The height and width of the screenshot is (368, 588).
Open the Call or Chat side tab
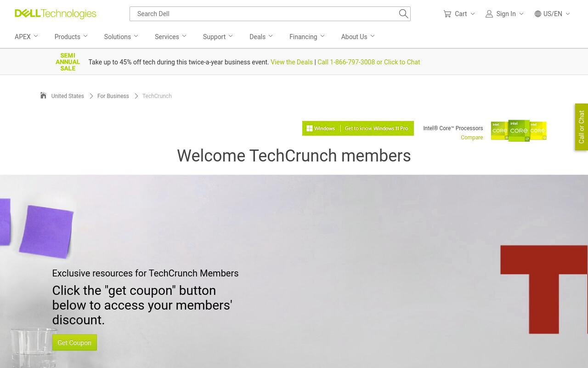click(x=582, y=127)
